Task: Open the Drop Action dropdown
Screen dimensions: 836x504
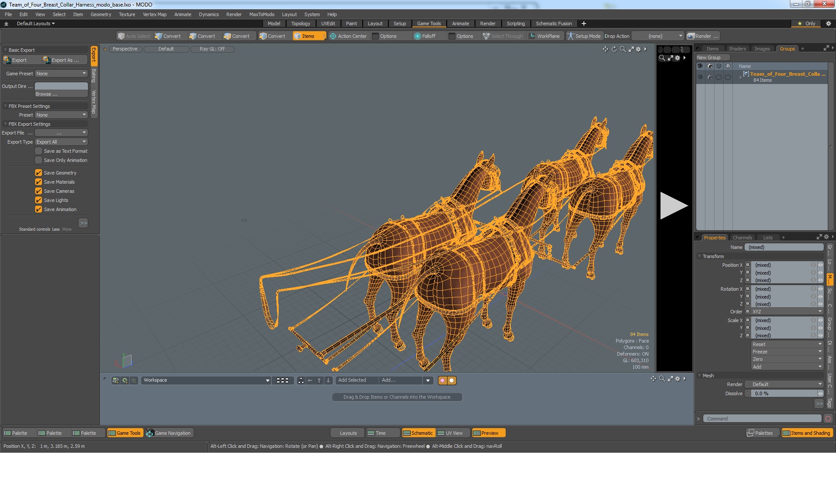Action: click(x=658, y=36)
